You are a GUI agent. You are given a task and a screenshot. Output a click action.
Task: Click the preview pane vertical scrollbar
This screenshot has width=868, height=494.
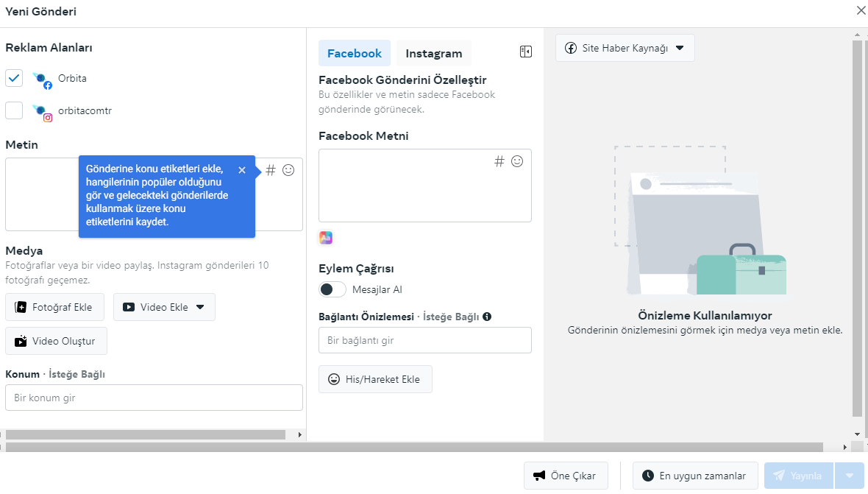857,228
